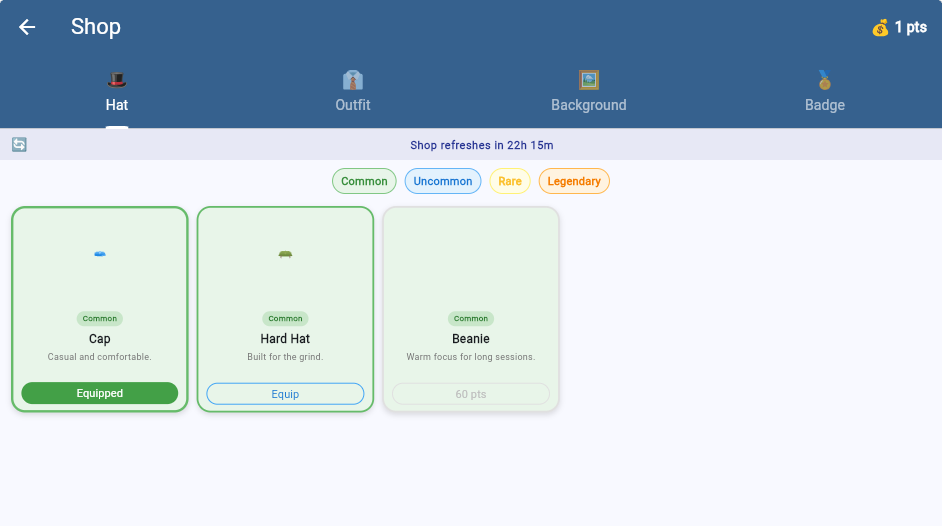Click the Badge medal icon

click(824, 80)
